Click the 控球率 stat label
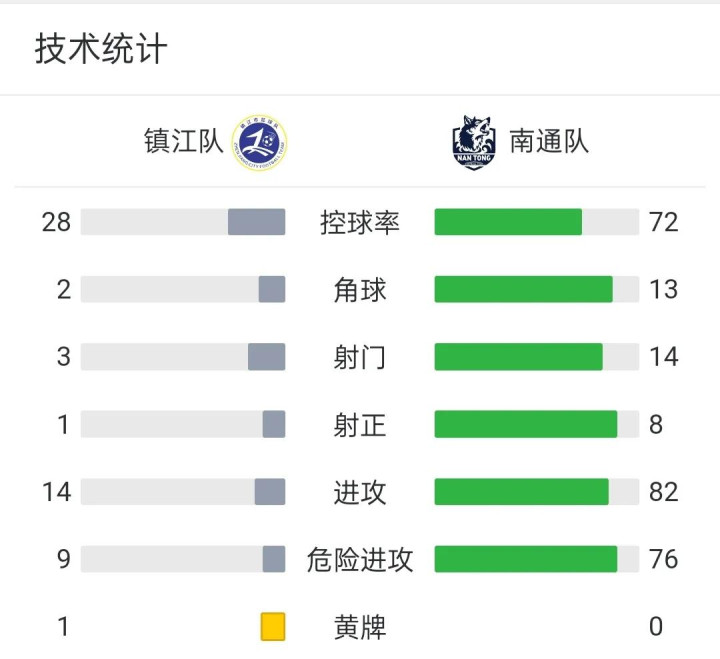The image size is (720, 659). (360, 222)
